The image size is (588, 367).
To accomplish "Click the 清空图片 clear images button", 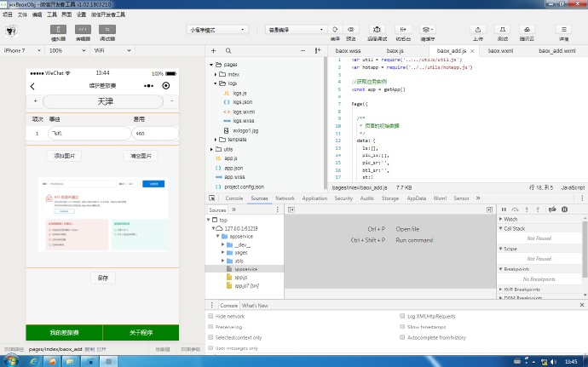I will click(141, 156).
